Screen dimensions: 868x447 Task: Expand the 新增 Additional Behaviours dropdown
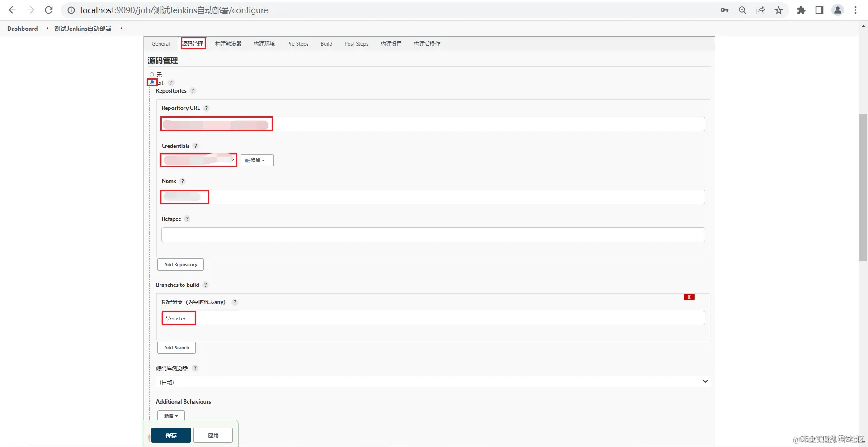coord(170,415)
